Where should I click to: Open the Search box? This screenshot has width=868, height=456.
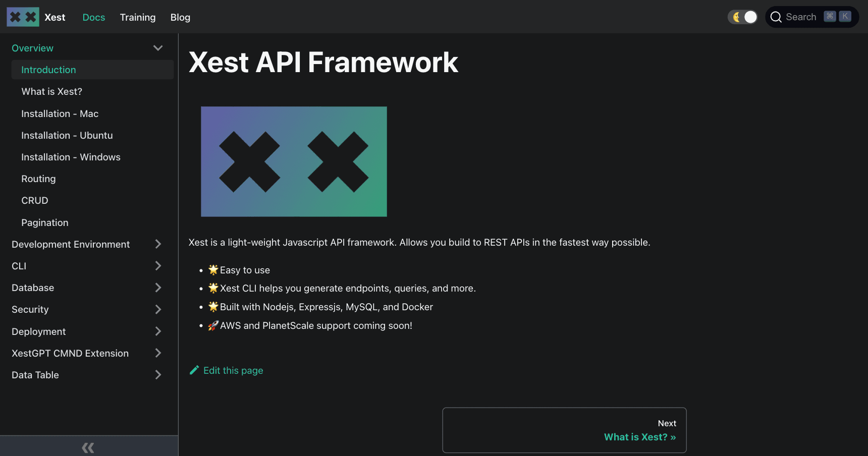811,17
